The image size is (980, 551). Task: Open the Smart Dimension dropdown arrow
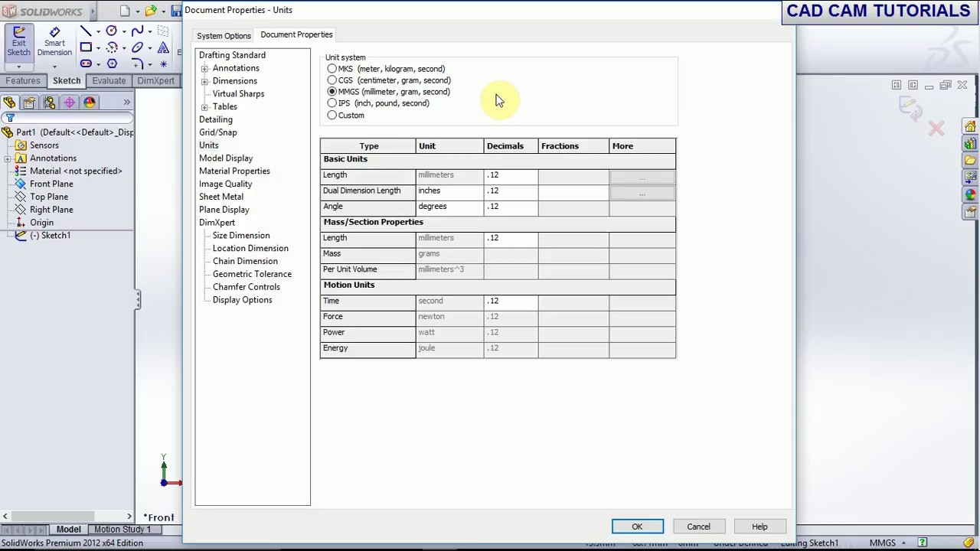(54, 66)
